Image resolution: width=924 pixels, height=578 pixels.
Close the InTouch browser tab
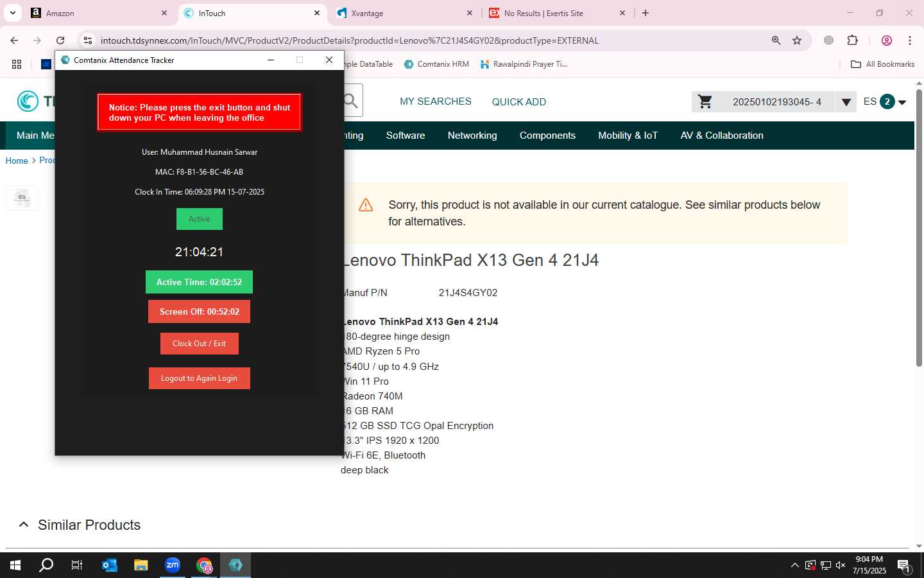[x=317, y=13]
